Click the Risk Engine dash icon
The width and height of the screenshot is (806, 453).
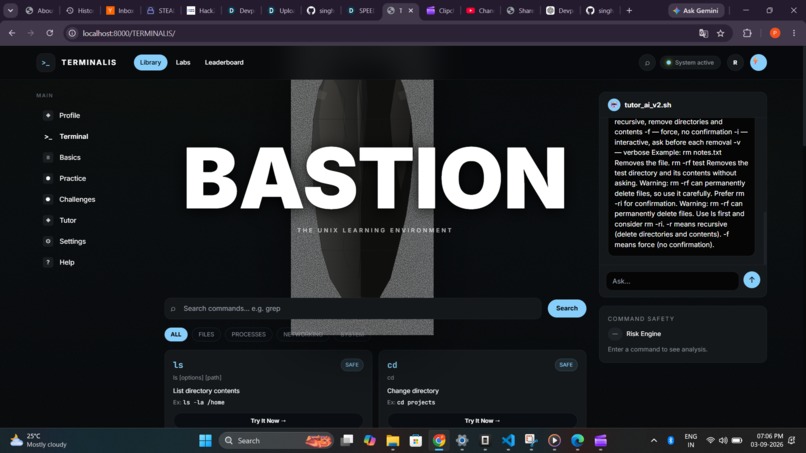[x=615, y=334]
